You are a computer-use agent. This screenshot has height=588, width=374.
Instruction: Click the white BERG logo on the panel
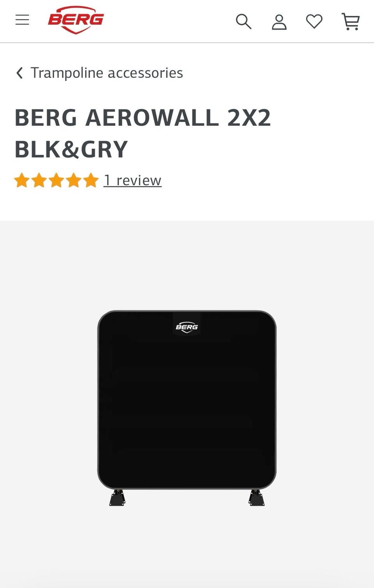[x=187, y=327]
